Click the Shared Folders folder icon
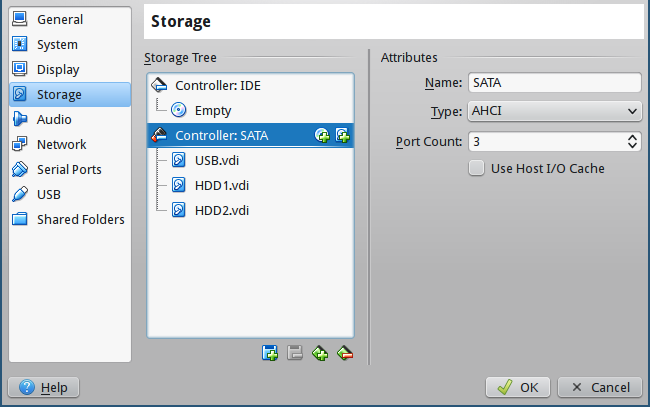 point(19,218)
